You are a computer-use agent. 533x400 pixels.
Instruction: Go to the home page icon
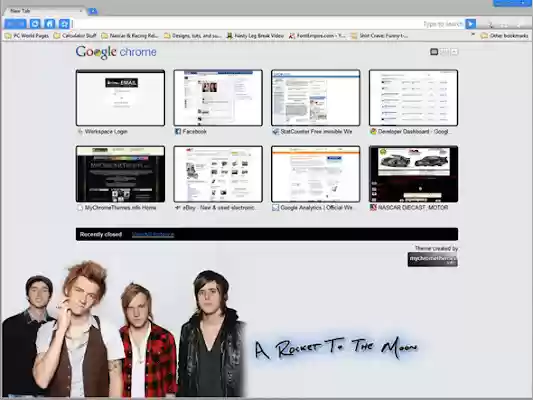tap(50, 24)
